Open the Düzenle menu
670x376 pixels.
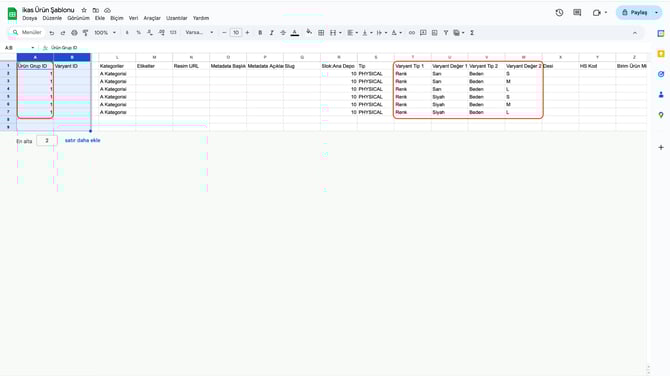pyautogui.click(x=52, y=18)
